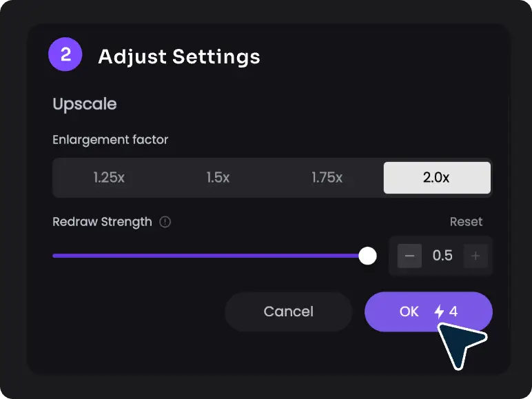Choose 1.5x enlargement factor
This screenshot has height=399, width=532.
click(x=218, y=178)
